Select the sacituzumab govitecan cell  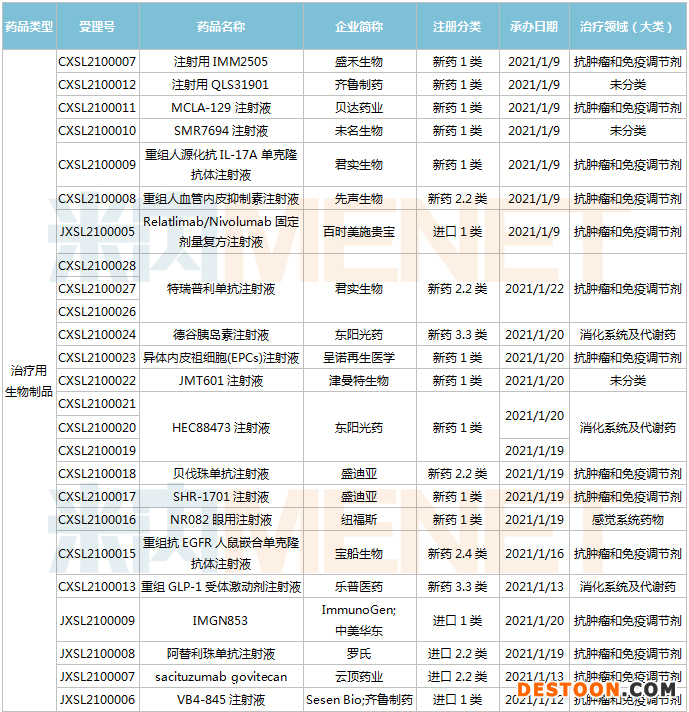pos(220,677)
